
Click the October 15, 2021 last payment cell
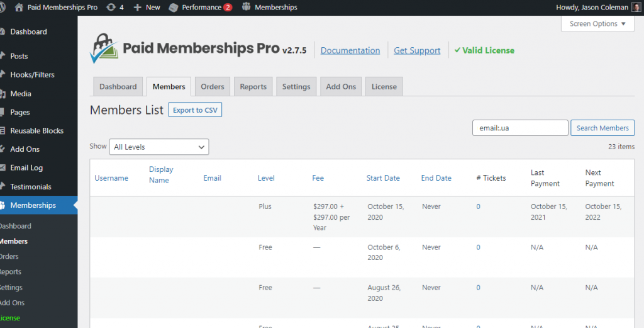click(548, 212)
